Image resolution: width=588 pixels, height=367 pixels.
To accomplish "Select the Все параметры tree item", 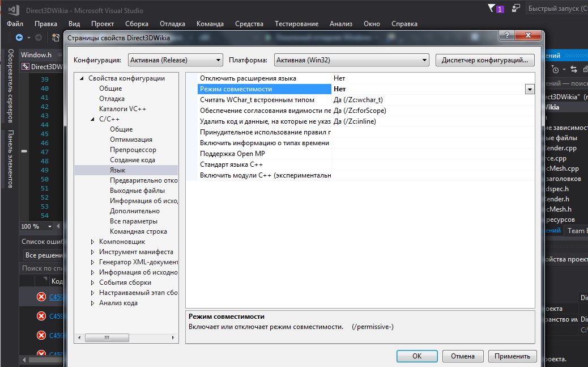I will pyautogui.click(x=134, y=221).
